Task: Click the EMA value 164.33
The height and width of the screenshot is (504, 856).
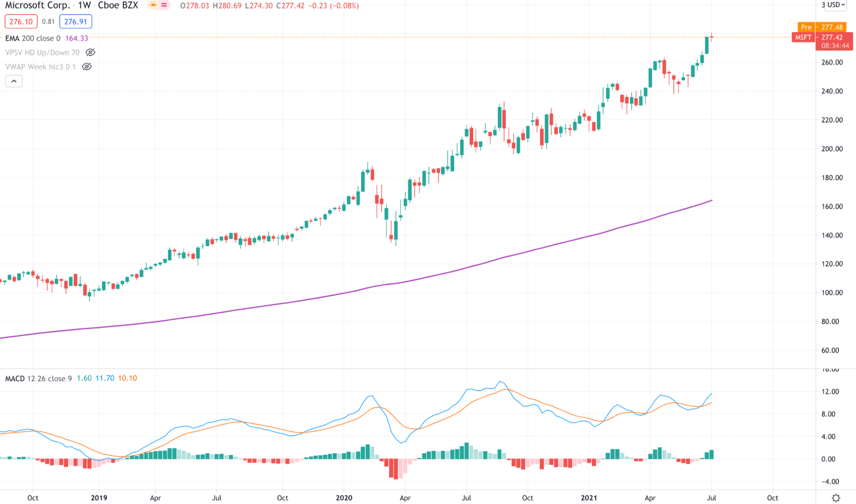Action: [x=77, y=38]
